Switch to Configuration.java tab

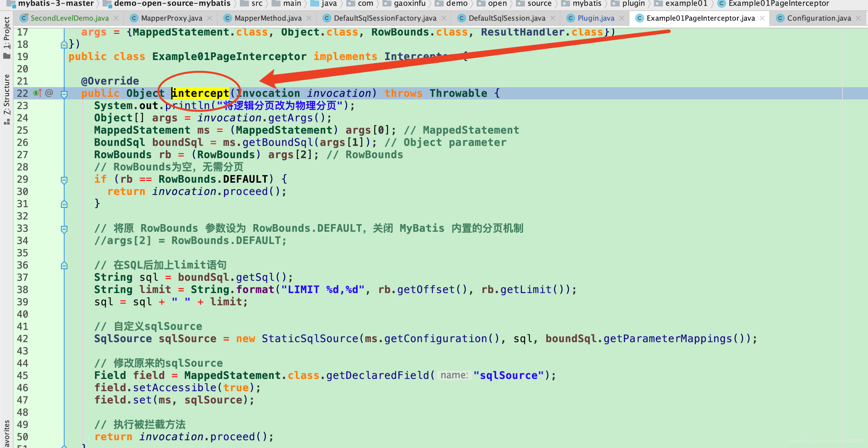tap(819, 18)
